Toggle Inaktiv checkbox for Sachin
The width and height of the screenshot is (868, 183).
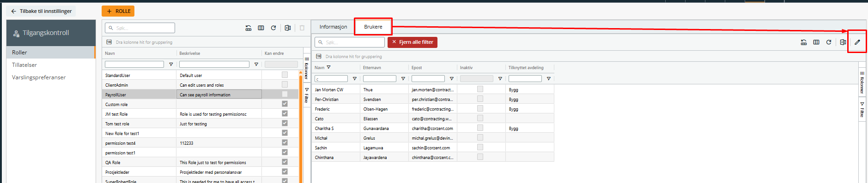click(x=480, y=147)
